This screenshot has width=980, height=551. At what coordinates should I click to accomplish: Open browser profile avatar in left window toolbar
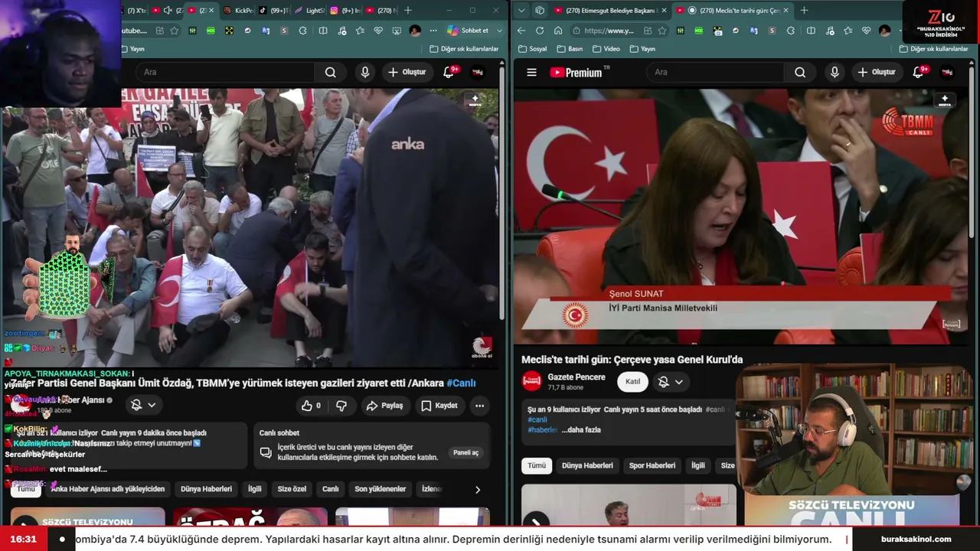pos(415,31)
